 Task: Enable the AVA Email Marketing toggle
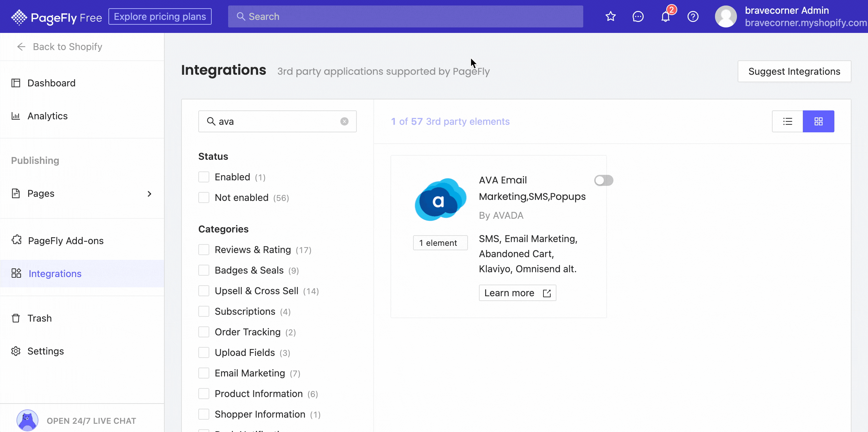tap(603, 180)
